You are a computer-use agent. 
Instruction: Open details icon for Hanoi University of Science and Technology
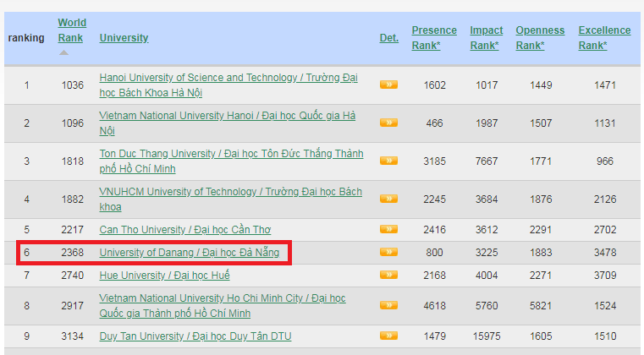click(388, 85)
